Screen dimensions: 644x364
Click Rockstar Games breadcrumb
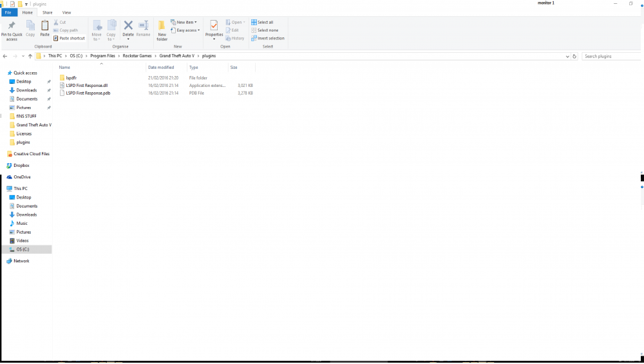137,56
